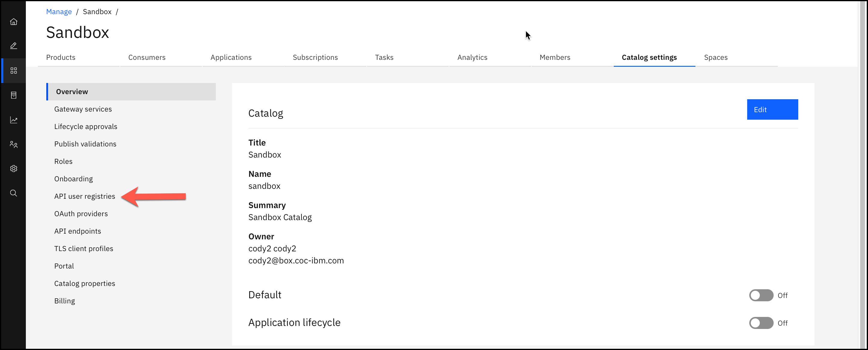Follow the Manage breadcrumb link
The width and height of the screenshot is (868, 350).
pos(59,12)
